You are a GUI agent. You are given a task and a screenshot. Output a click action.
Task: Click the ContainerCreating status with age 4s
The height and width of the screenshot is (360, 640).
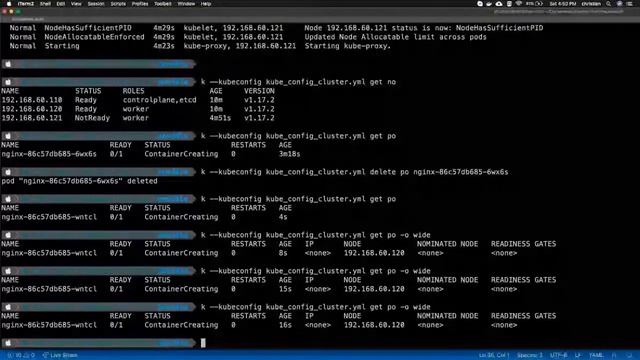click(181, 217)
